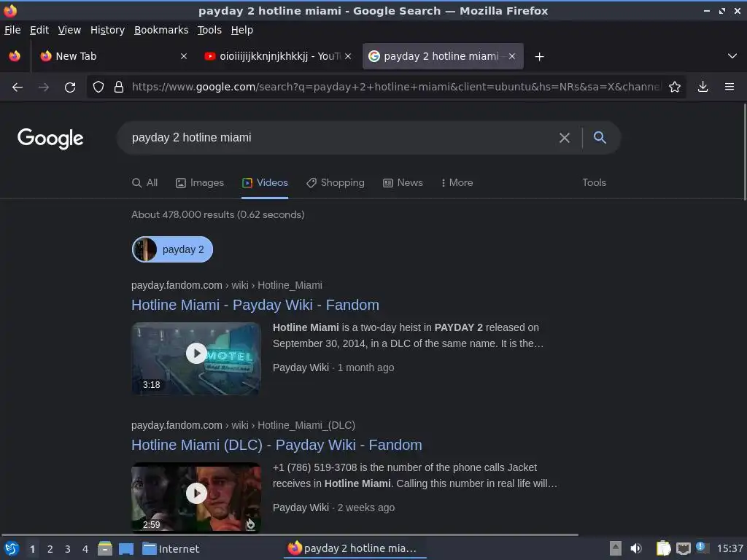Bookmark this page with the star
This screenshot has width=747, height=560.
(675, 87)
